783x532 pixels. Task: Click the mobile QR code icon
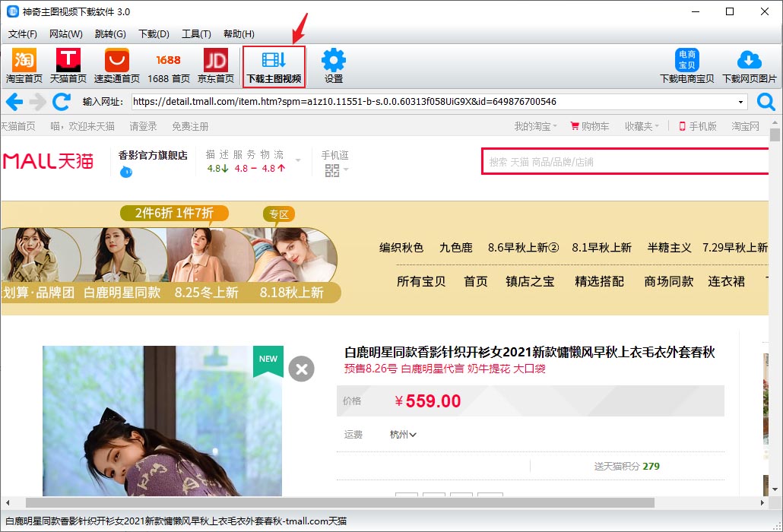click(x=332, y=171)
